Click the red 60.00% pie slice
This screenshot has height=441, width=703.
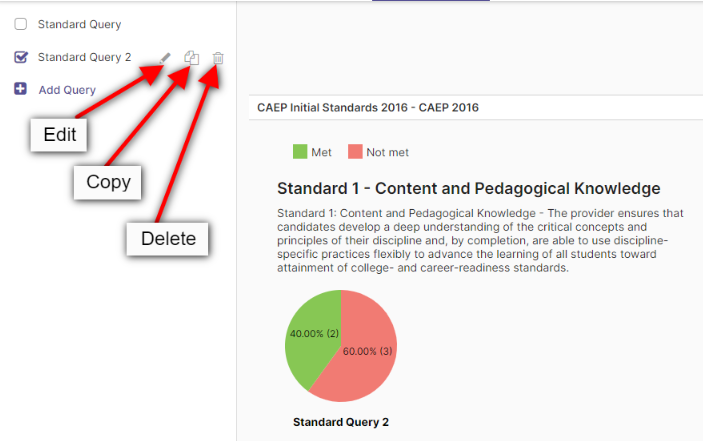coord(363,354)
